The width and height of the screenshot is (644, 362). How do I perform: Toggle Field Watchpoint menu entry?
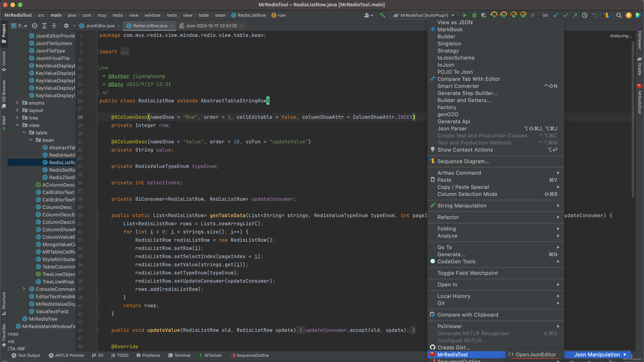pos(468,273)
